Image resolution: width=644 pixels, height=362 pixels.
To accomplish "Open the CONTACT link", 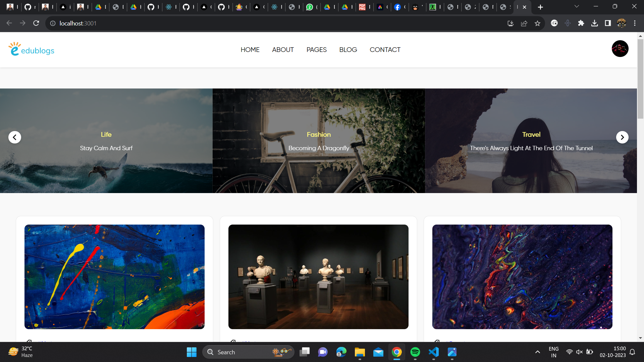I will (385, 50).
